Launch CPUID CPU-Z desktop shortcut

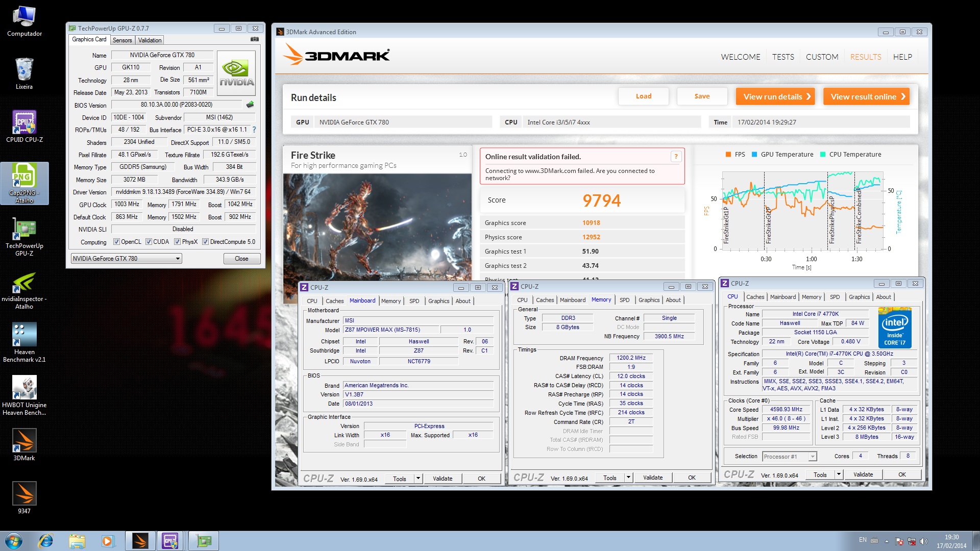(x=24, y=127)
